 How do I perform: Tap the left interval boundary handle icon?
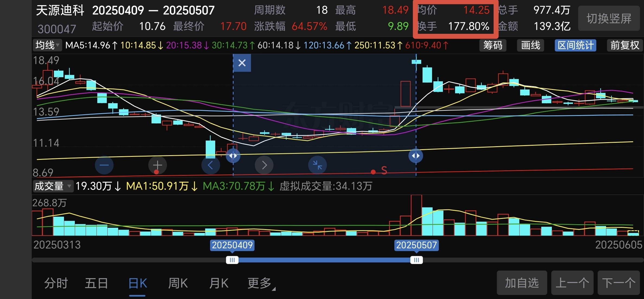click(233, 156)
